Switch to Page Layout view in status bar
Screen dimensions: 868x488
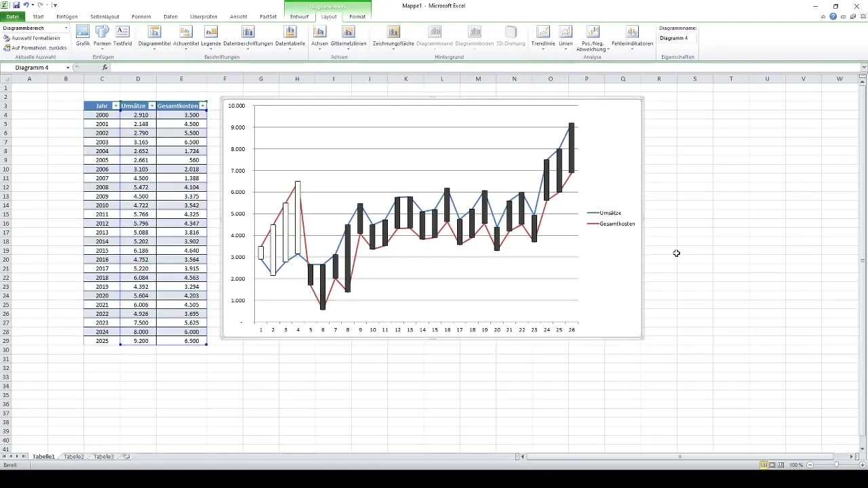coord(772,465)
